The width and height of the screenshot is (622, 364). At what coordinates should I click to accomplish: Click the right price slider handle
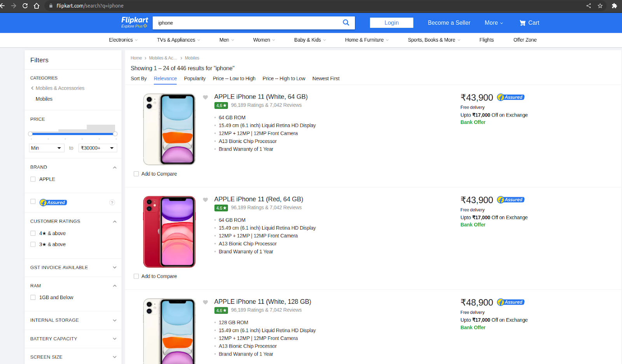tap(115, 134)
